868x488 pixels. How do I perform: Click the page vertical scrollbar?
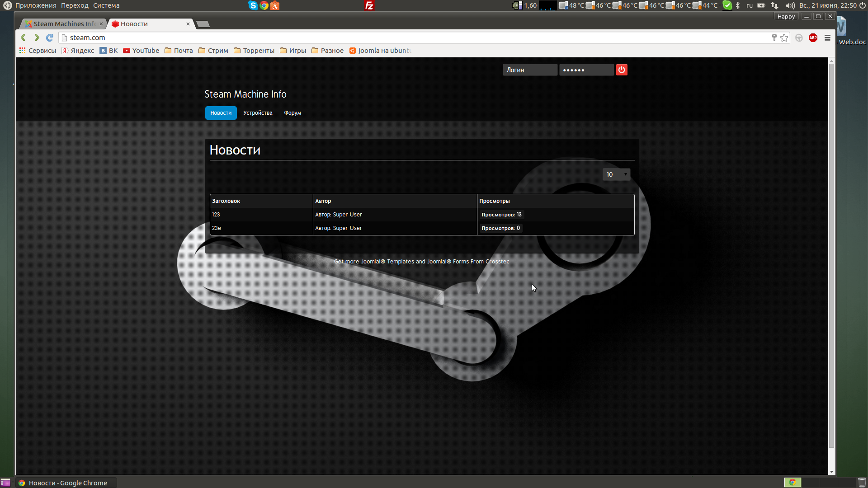pos(831,253)
